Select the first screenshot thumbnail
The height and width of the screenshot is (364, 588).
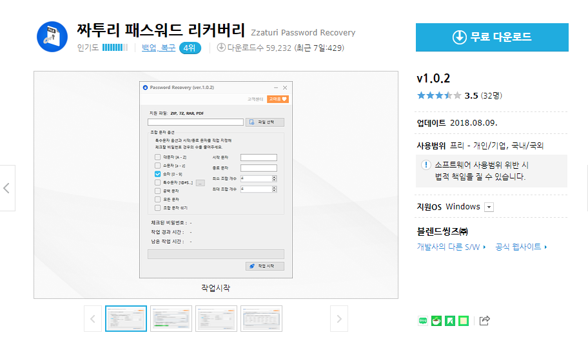(x=126, y=319)
